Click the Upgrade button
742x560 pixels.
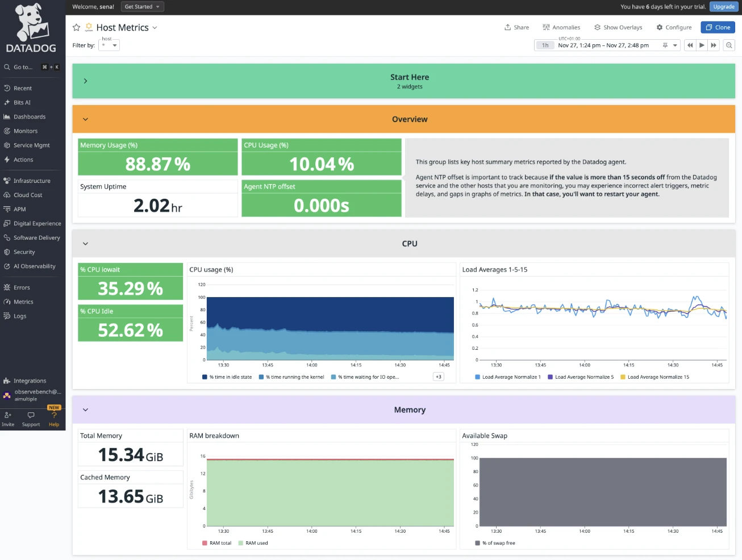(x=724, y=7)
